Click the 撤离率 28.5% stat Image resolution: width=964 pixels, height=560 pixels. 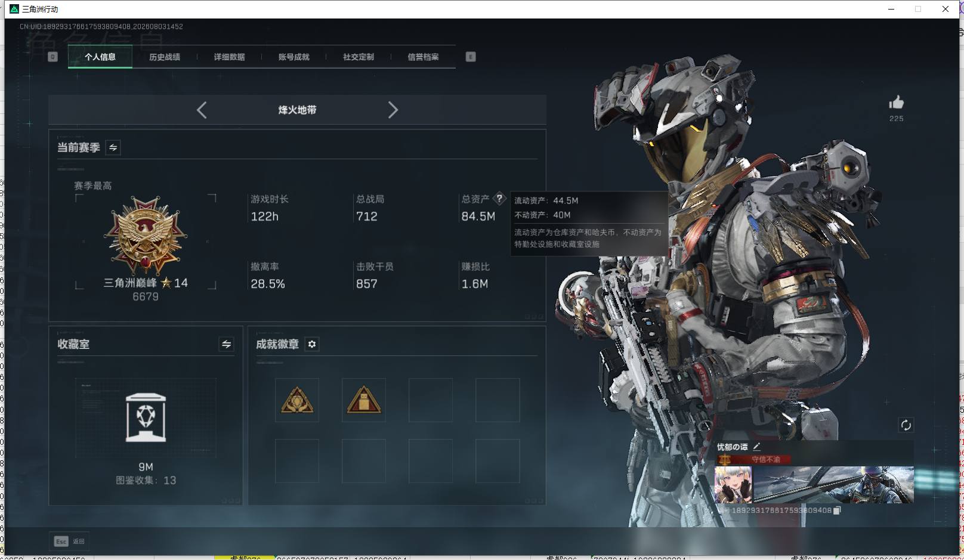(267, 276)
